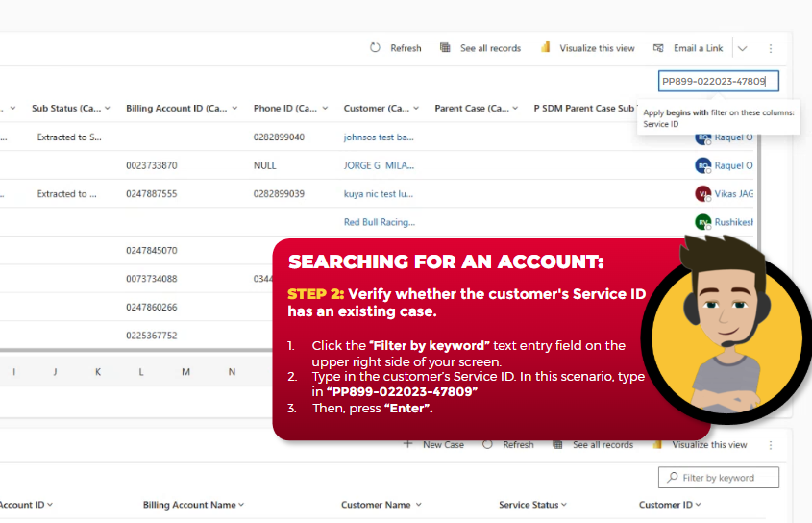Select billing account 0247860266 cell
812x523 pixels.
point(151,307)
